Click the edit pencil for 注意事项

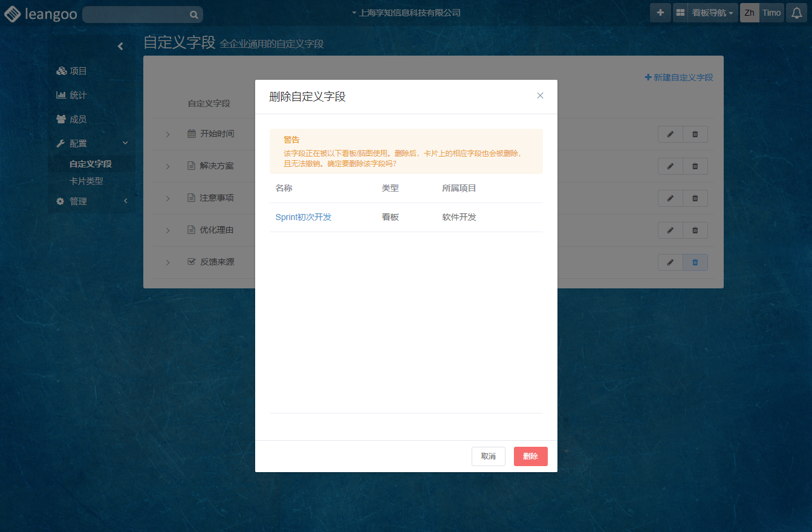tap(670, 198)
